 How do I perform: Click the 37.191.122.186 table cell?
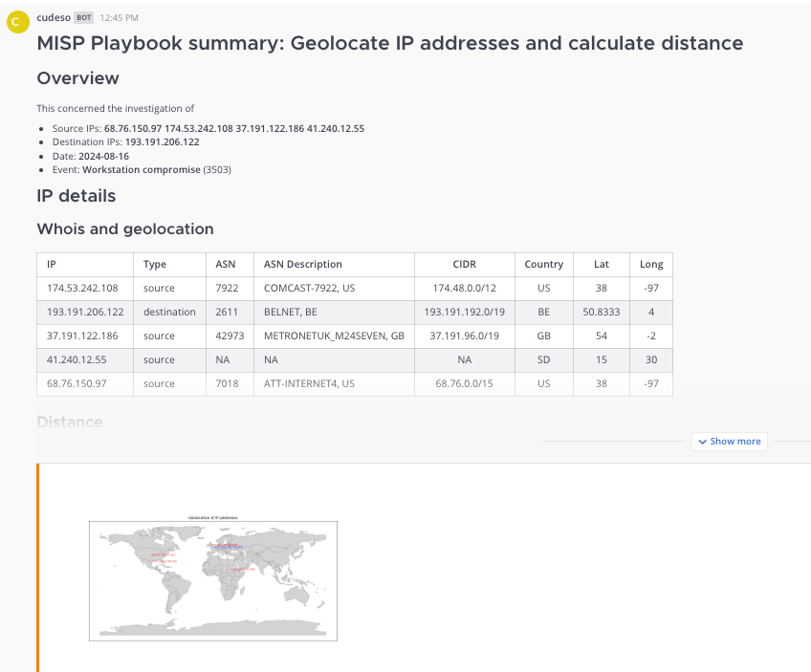pyautogui.click(x=85, y=336)
